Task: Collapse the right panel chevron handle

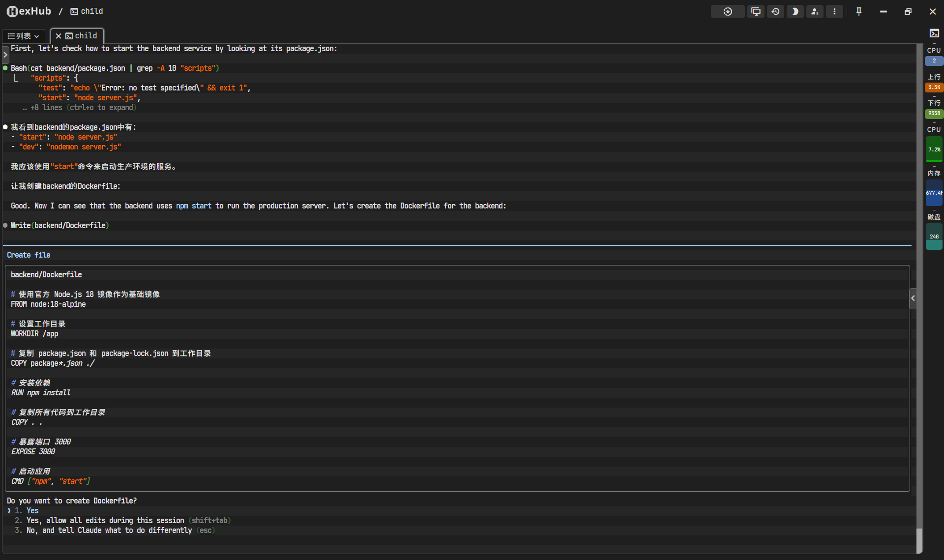Action: point(913,298)
